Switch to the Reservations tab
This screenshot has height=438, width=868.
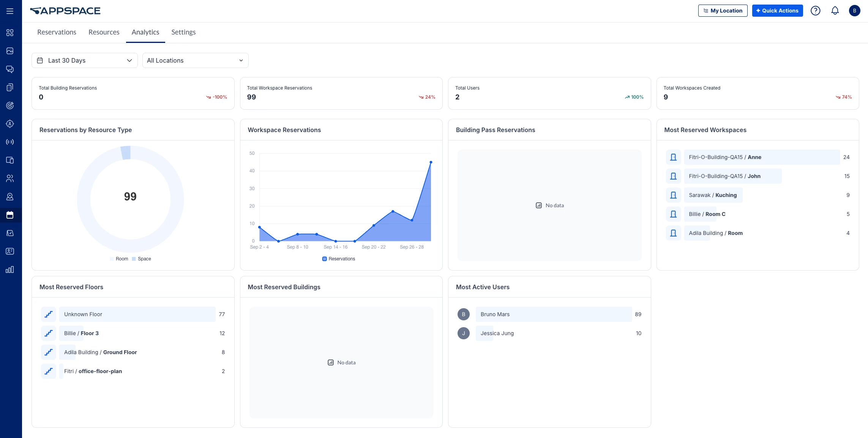57,32
